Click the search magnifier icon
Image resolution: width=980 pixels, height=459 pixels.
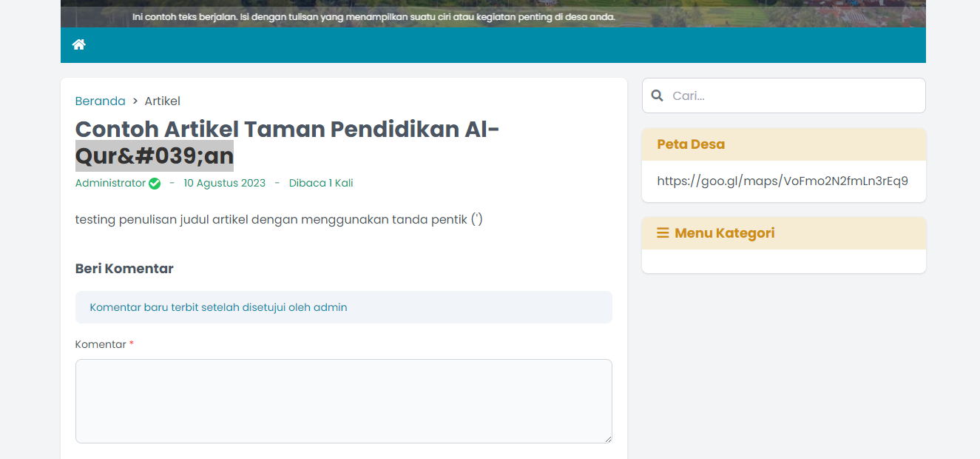658,96
